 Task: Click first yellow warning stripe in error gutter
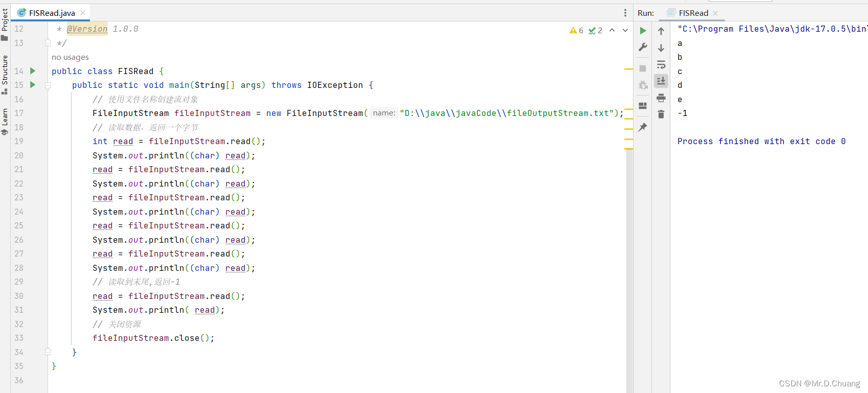pos(628,68)
